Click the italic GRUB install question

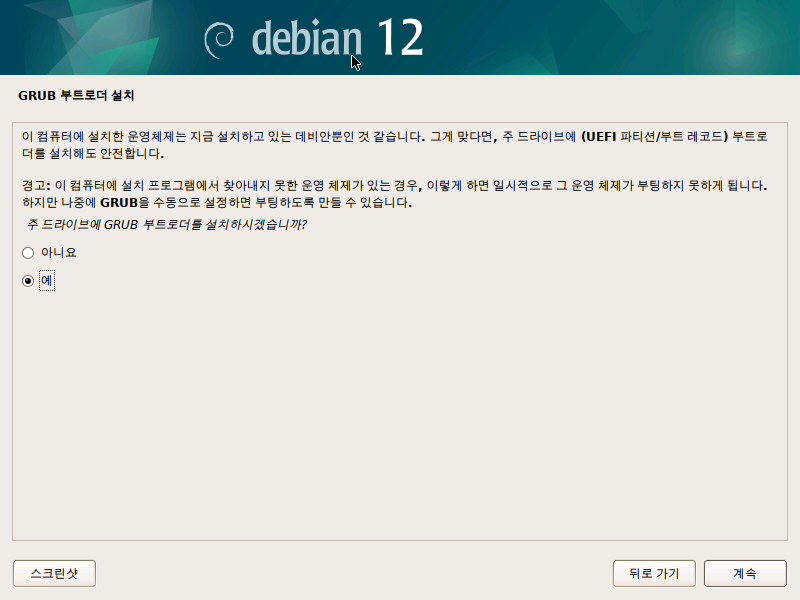[x=166, y=224]
